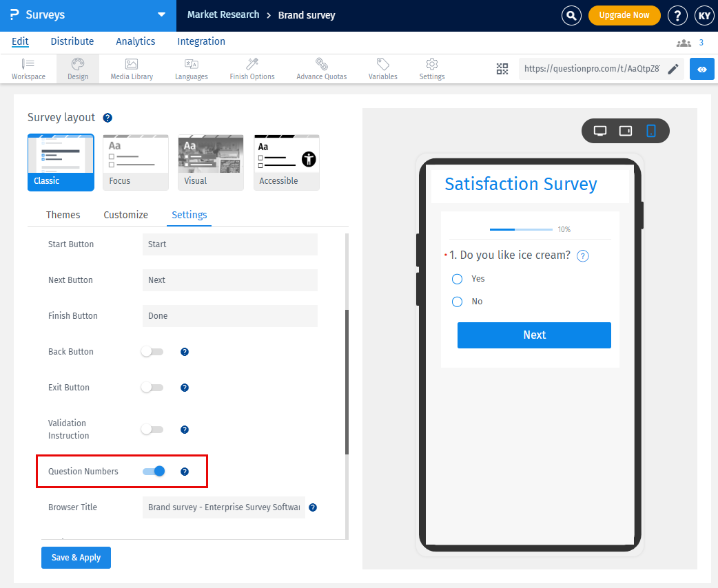Switch to the Workspace view
718x588 pixels.
click(x=28, y=68)
